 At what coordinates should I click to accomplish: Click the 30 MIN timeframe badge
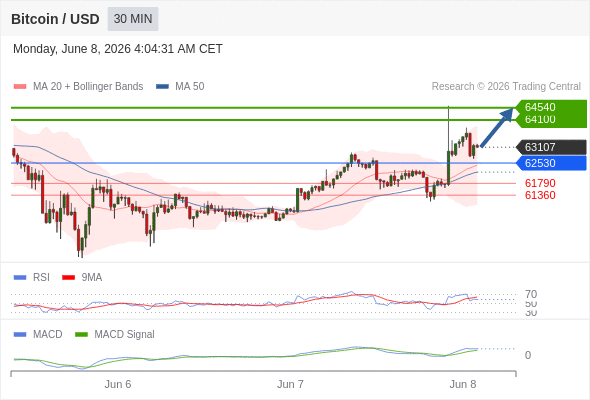[x=133, y=19]
